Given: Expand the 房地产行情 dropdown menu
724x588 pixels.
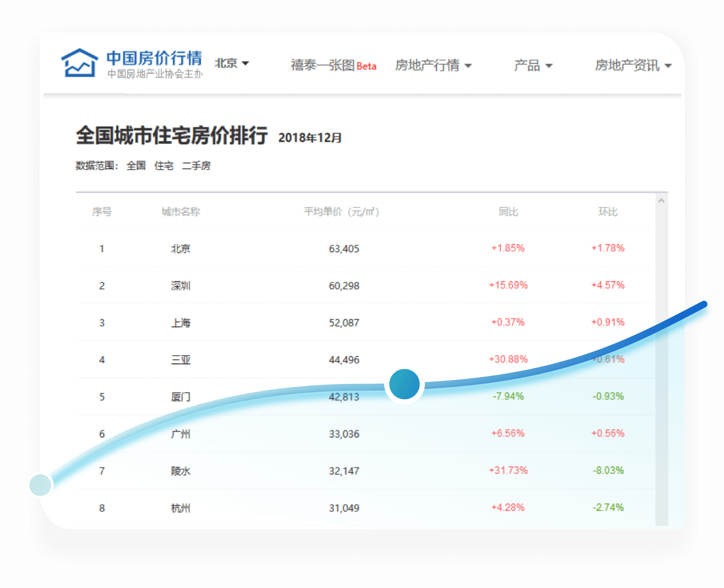Looking at the screenshot, I should (433, 65).
